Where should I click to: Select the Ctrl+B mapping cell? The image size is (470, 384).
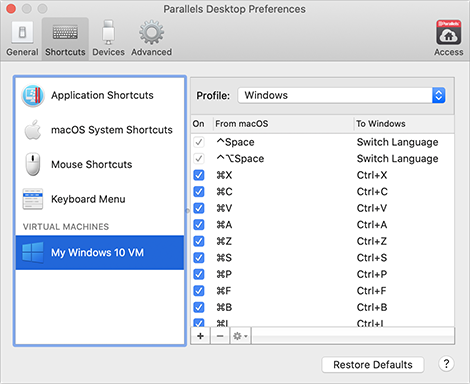point(372,307)
